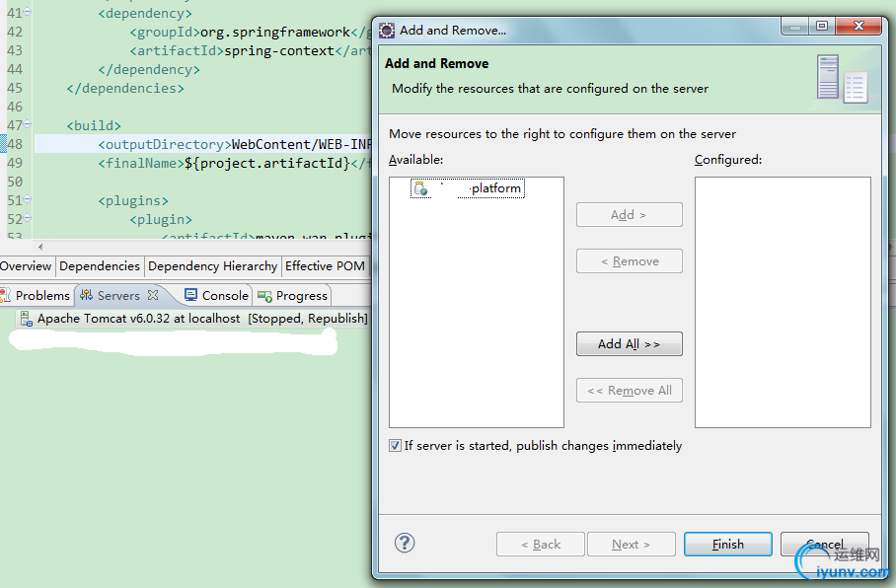Click the Add and Remove dialog title icon
The width and height of the screenshot is (896, 588).
[387, 31]
